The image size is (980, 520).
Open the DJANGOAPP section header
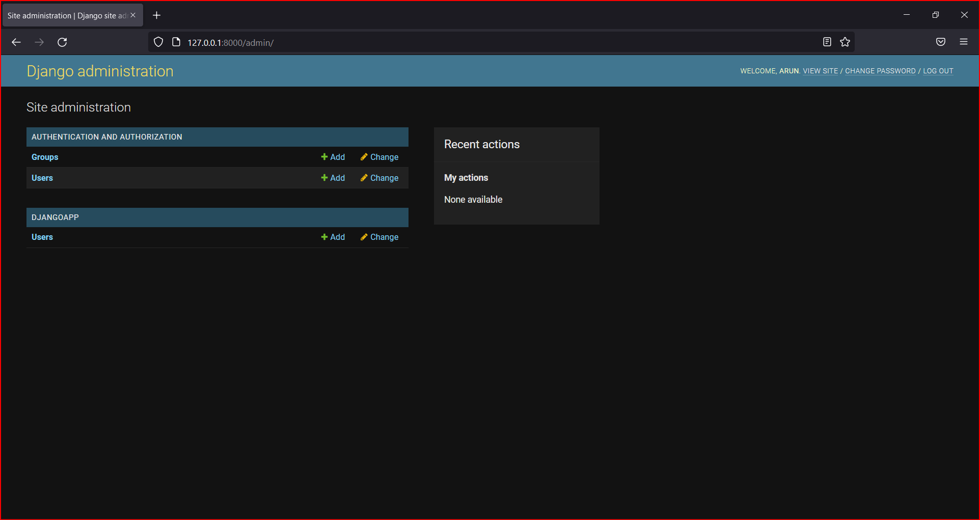click(55, 217)
